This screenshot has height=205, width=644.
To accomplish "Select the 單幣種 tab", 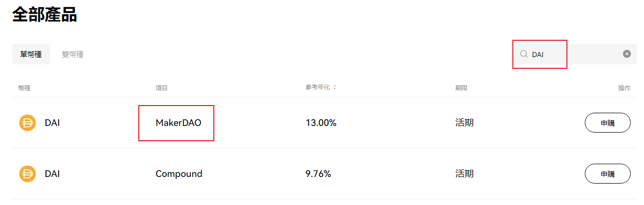I will tap(31, 55).
